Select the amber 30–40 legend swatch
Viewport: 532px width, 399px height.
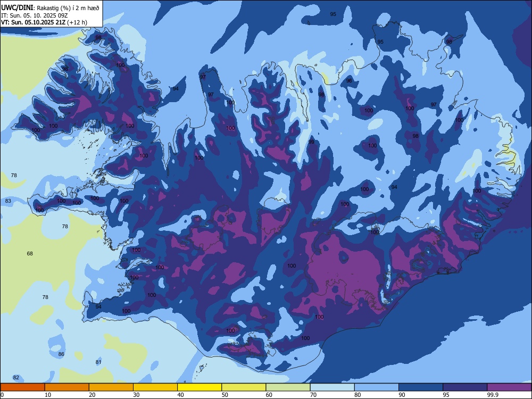tap(155, 387)
